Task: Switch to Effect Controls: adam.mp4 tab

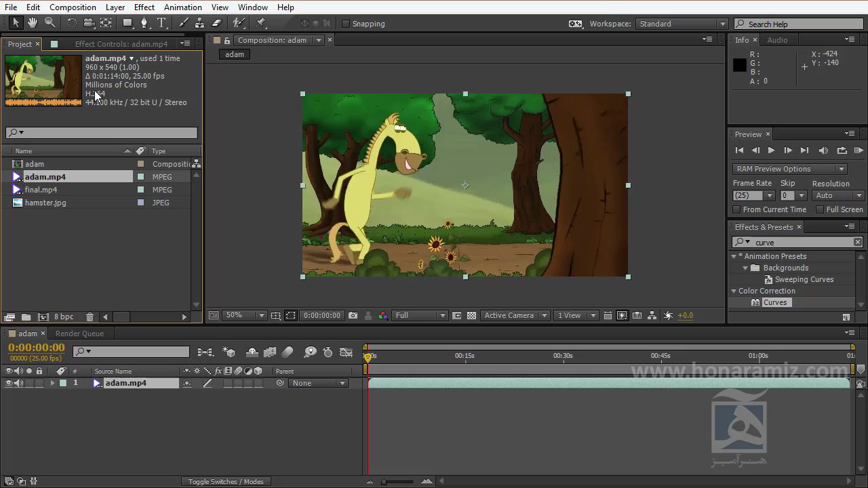Action: (x=121, y=44)
